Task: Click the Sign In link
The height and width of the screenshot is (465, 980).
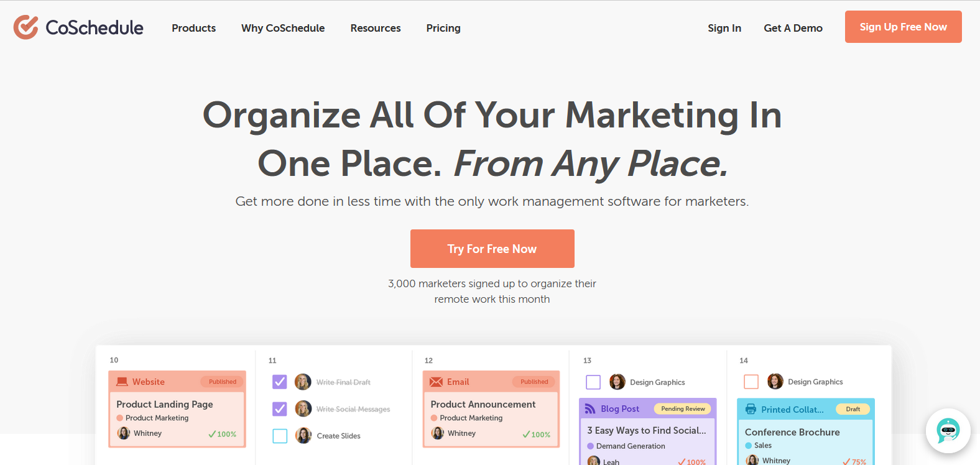Action: (x=724, y=28)
